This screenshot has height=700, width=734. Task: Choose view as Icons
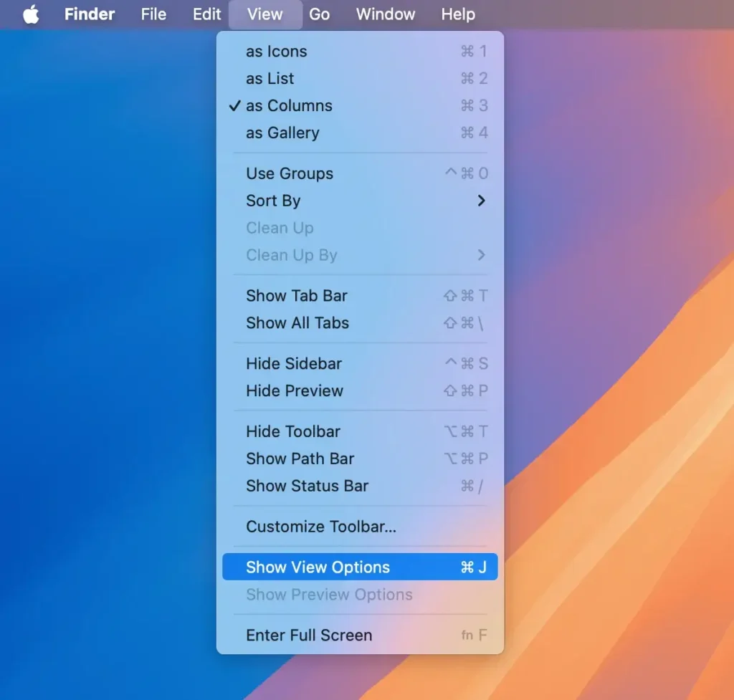click(x=360, y=52)
